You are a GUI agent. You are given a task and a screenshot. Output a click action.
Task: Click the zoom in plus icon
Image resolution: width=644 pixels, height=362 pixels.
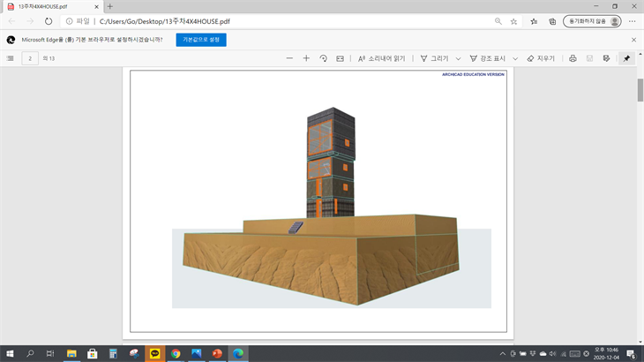coord(306,58)
